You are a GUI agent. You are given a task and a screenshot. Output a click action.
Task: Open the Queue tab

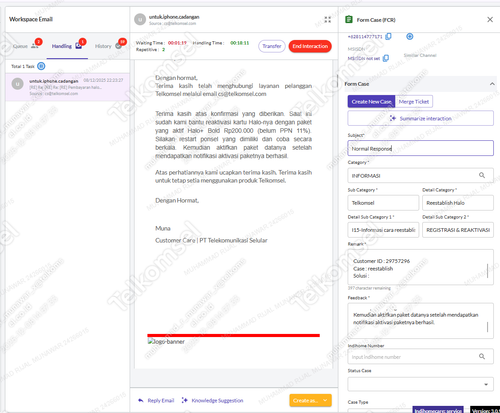(x=26, y=46)
